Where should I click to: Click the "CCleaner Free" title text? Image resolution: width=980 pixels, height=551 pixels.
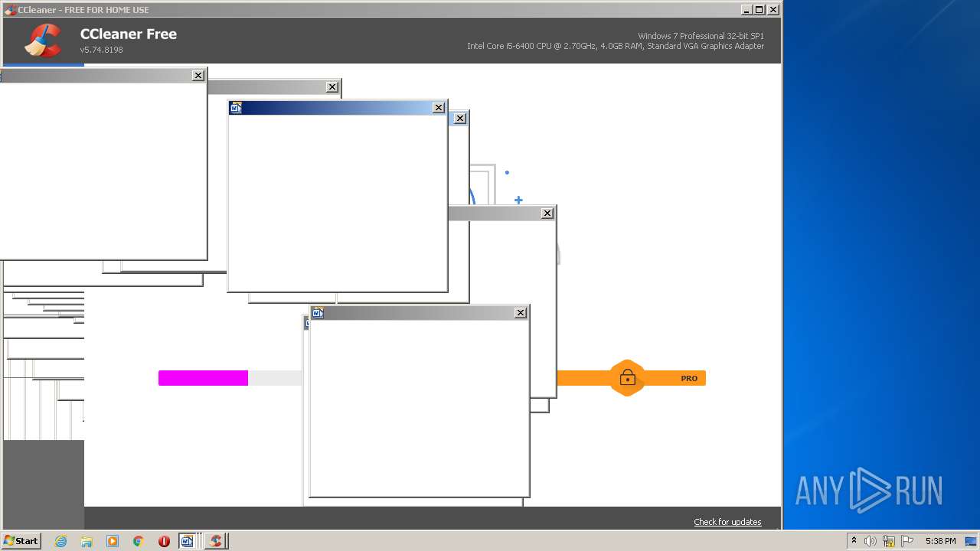[129, 34]
